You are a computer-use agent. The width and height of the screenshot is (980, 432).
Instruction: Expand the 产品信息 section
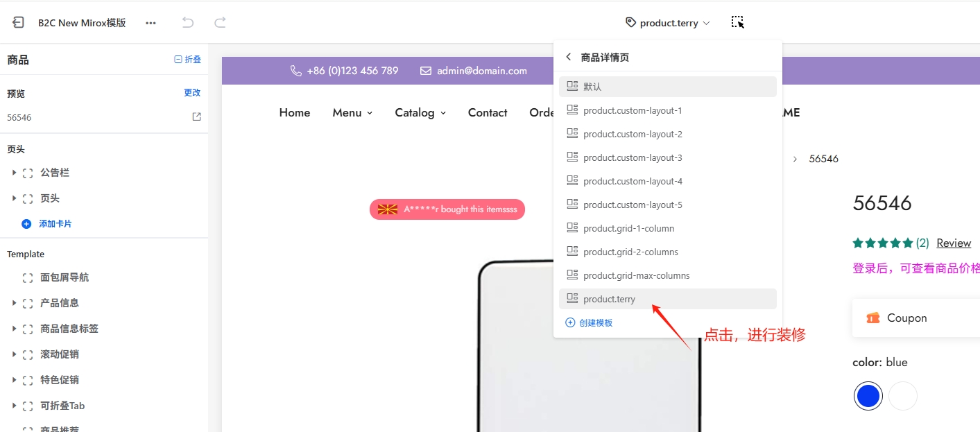14,303
